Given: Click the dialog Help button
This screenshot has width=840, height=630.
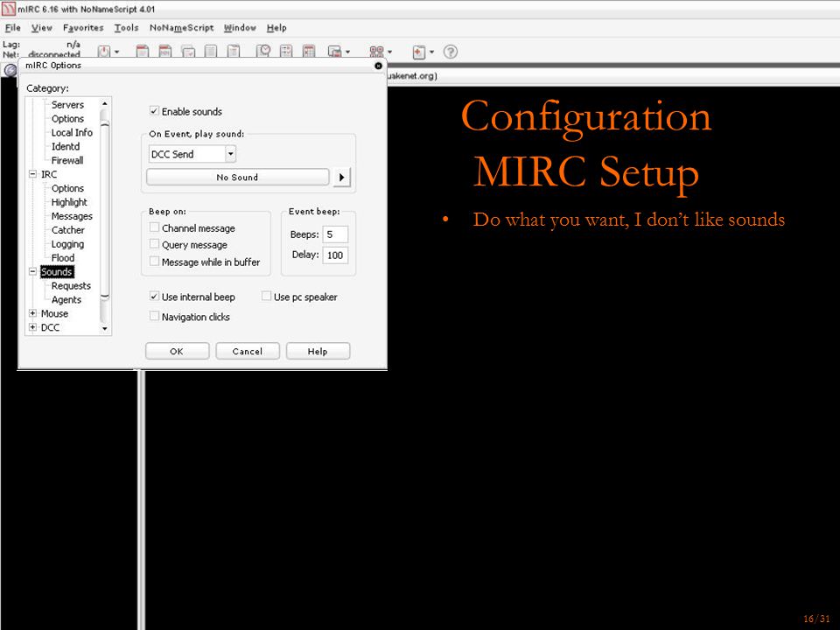Looking at the screenshot, I should point(318,352).
